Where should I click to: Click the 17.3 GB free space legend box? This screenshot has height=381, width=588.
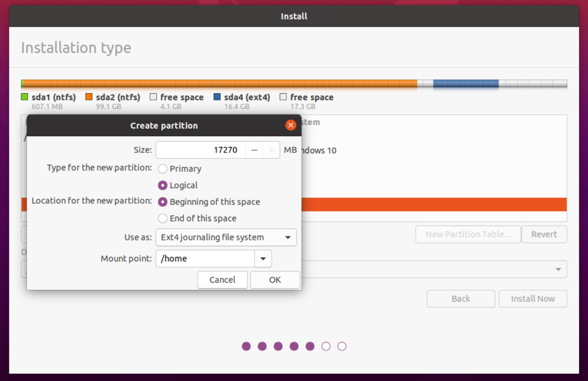283,97
